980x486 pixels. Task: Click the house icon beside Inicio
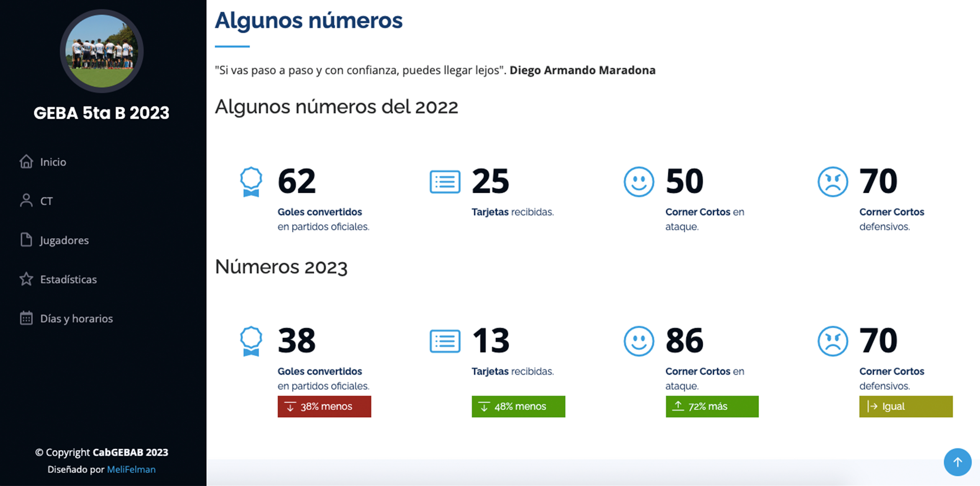(26, 161)
